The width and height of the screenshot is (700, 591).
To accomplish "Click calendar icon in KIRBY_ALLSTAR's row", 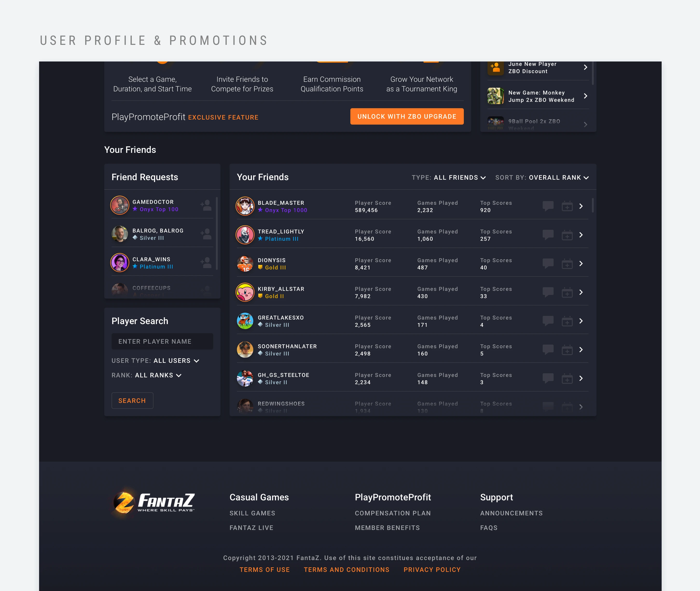I will tap(567, 292).
